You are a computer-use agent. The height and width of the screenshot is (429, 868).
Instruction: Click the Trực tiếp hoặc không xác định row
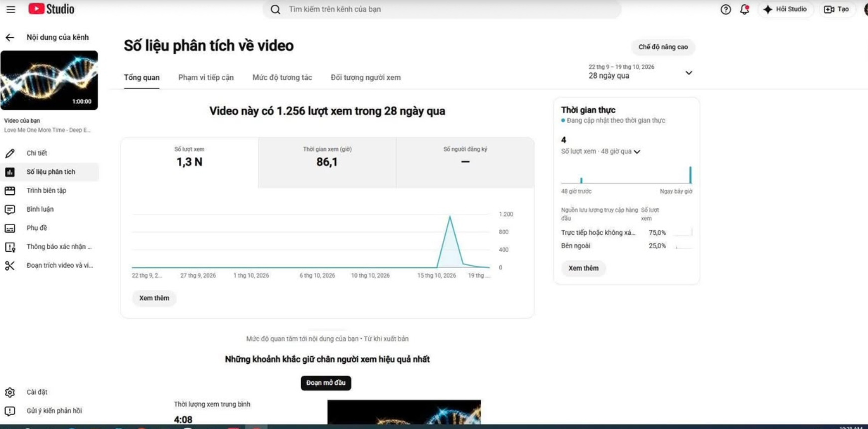click(626, 233)
